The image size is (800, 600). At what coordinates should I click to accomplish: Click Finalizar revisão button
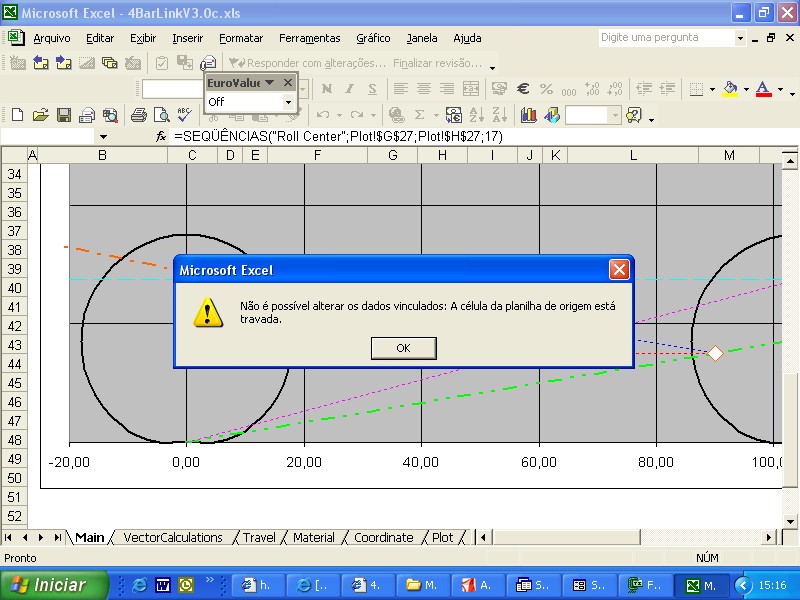[x=437, y=63]
